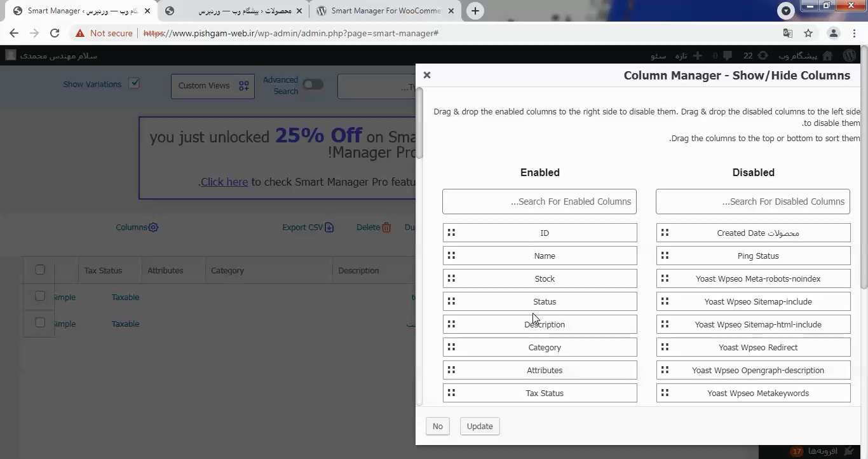Viewport: 868px width, 459px height.
Task: Tick the select-all checkbox in table header
Action: (x=40, y=270)
